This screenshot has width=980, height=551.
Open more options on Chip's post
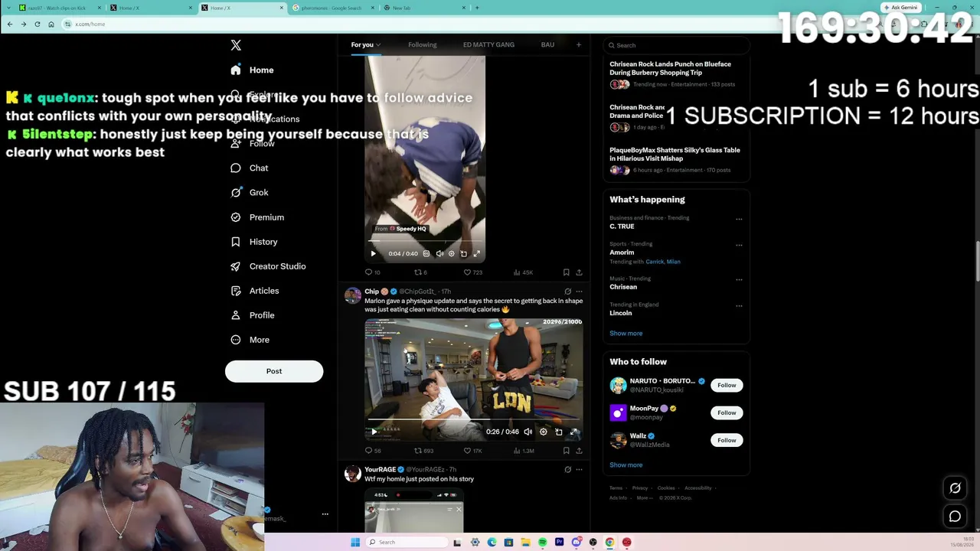pyautogui.click(x=579, y=292)
